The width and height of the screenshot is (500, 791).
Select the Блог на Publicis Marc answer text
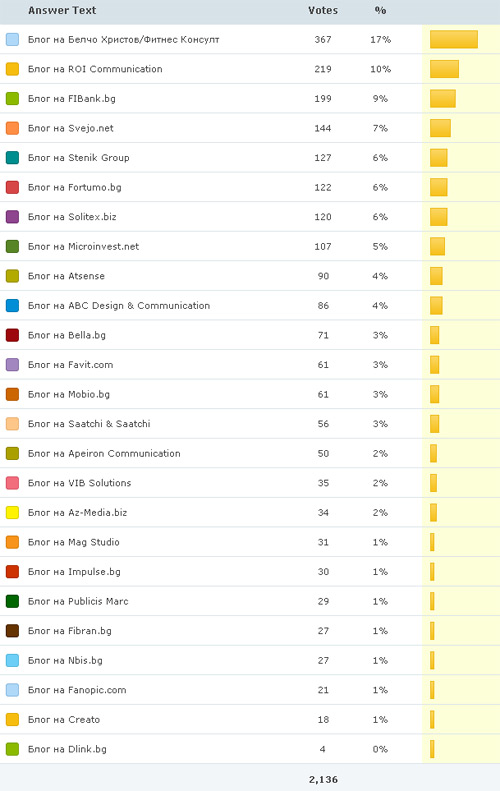78,601
